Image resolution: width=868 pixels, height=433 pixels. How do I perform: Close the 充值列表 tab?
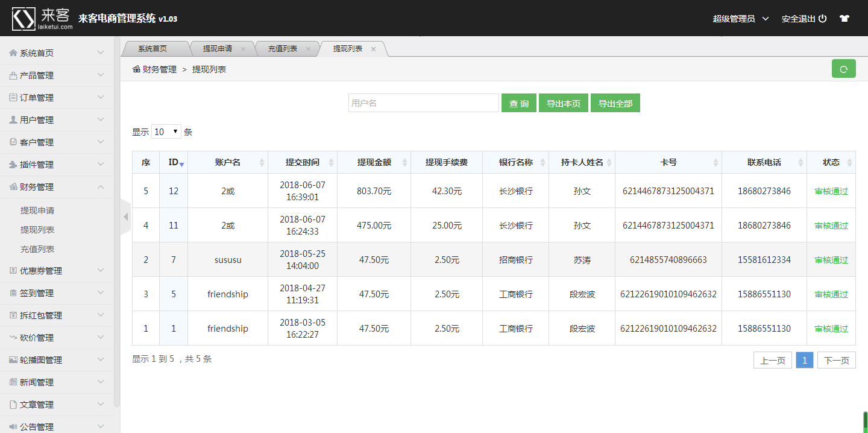pyautogui.click(x=308, y=49)
